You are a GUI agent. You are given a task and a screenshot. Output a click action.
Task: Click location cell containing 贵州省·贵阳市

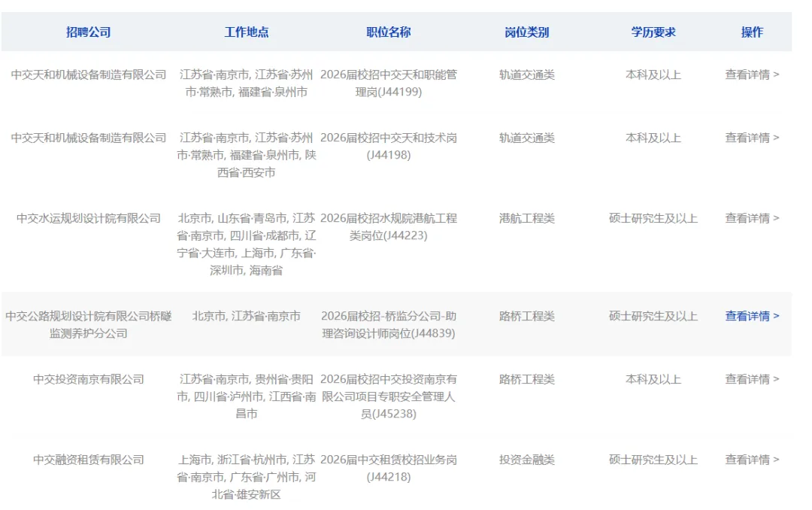[247, 396]
